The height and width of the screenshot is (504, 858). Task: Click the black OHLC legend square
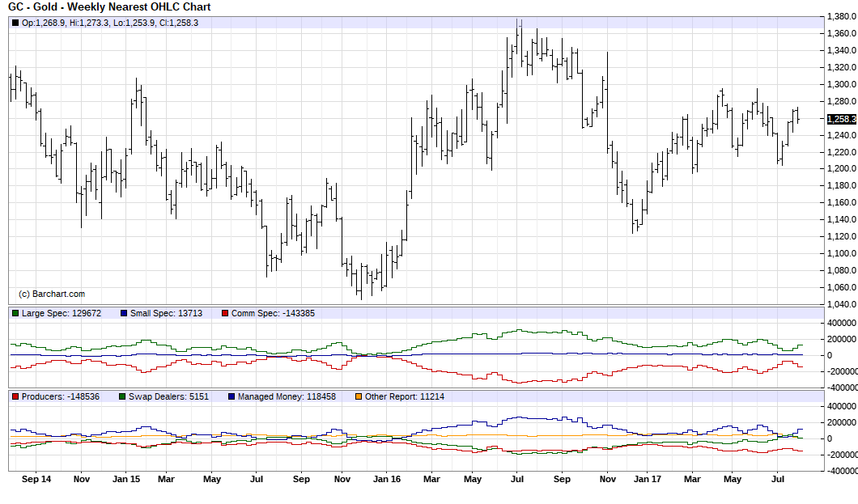15,23
